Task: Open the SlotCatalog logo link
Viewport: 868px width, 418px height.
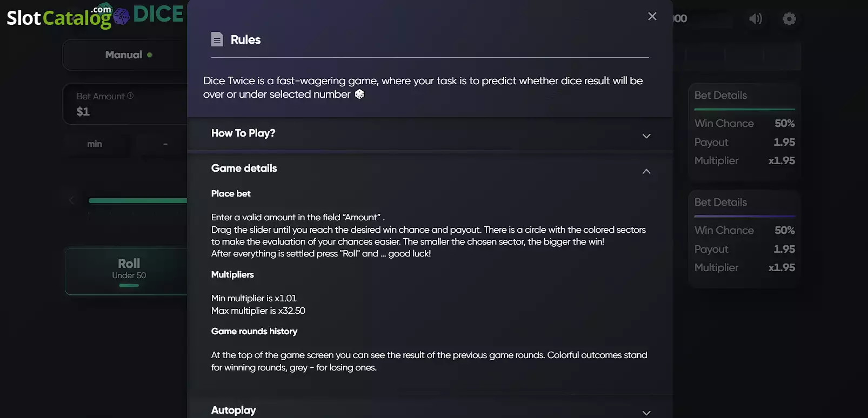Action: coord(59,17)
